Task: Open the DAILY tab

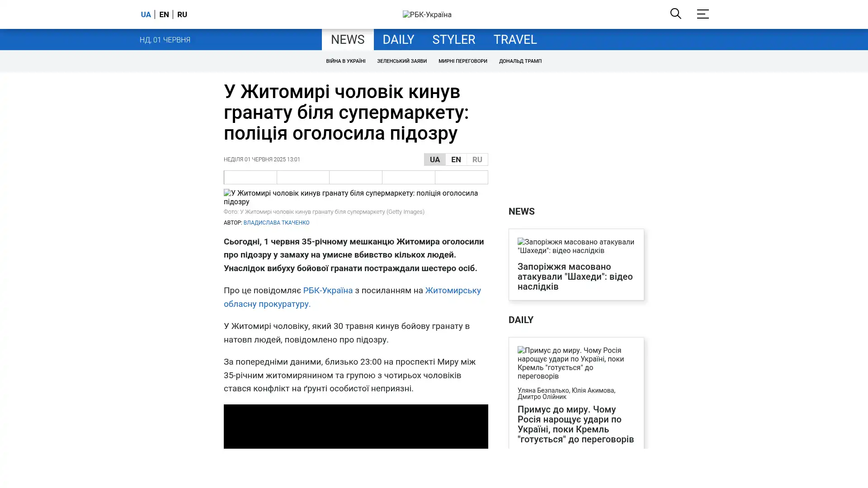Action: tap(398, 40)
